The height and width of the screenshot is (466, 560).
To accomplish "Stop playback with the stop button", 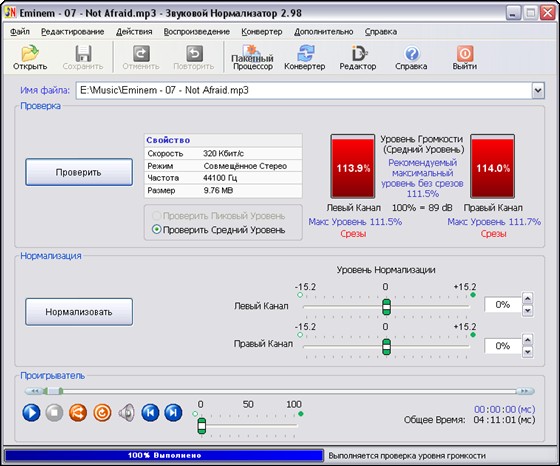I will pos(54,413).
